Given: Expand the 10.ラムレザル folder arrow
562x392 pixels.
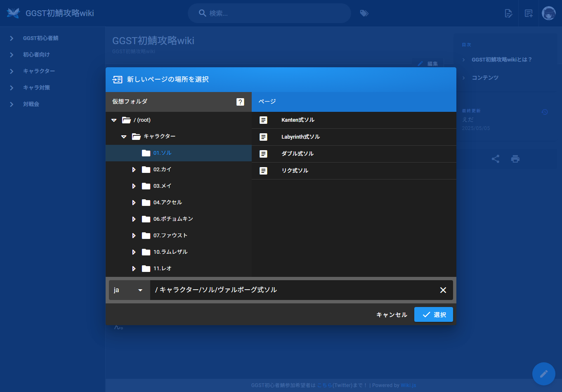Looking at the screenshot, I should pyautogui.click(x=134, y=252).
